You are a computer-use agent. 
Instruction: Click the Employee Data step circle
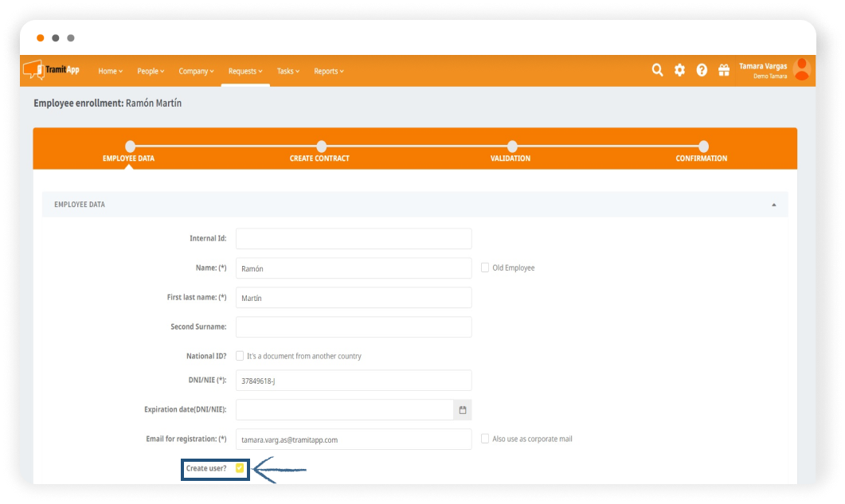point(130,147)
